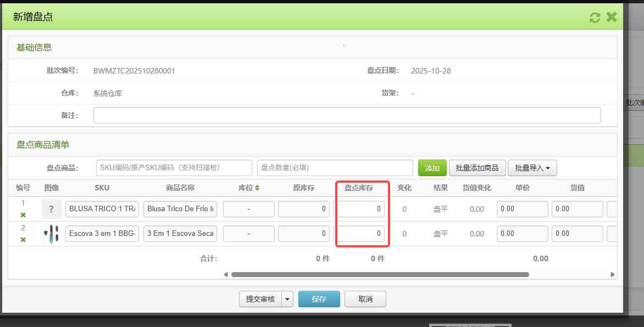The image size is (644, 327).
Task: Click 盘点库存 field for BLUSA TRICO row
Action: (x=362, y=209)
